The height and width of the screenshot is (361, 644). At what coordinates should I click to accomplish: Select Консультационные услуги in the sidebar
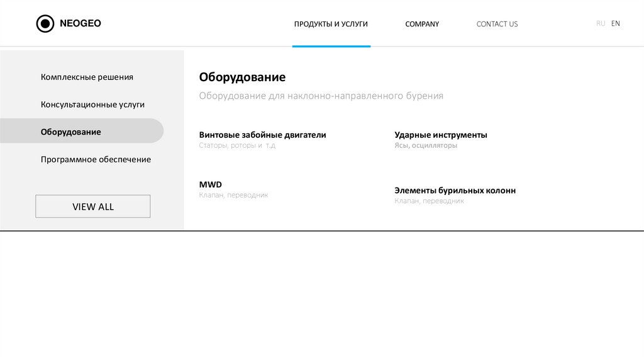[x=92, y=105]
